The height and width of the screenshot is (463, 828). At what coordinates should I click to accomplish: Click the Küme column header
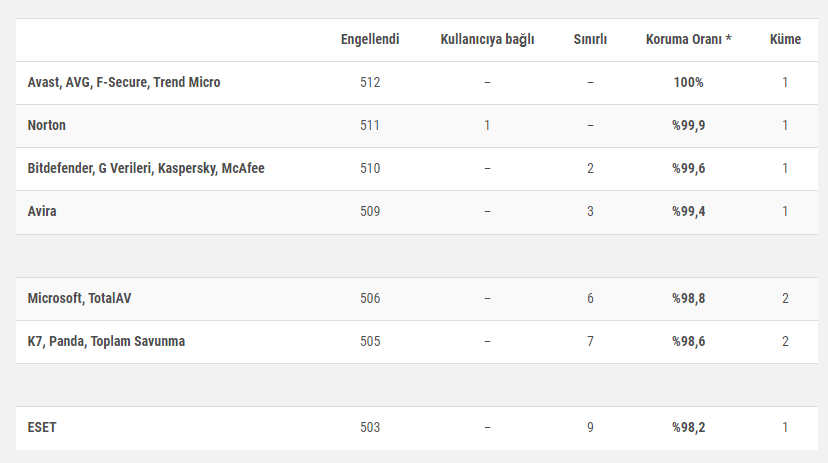point(785,39)
